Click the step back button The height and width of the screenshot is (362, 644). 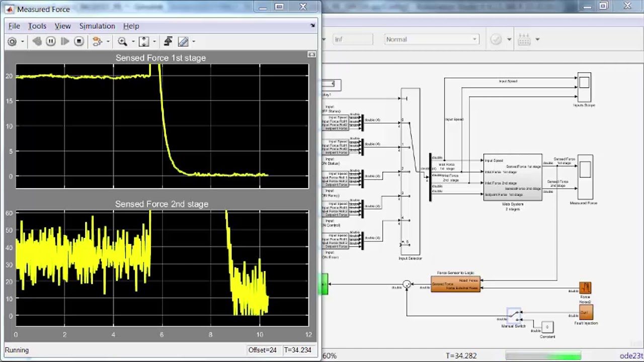coord(37,42)
